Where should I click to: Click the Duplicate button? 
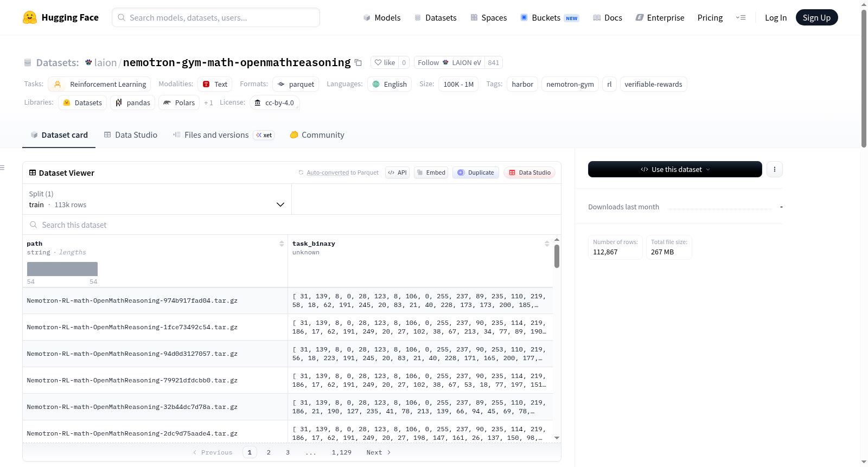[x=476, y=172]
